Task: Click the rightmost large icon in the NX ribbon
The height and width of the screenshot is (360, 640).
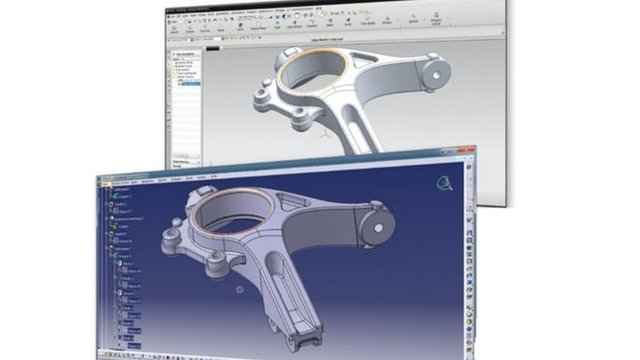Action: point(436,19)
